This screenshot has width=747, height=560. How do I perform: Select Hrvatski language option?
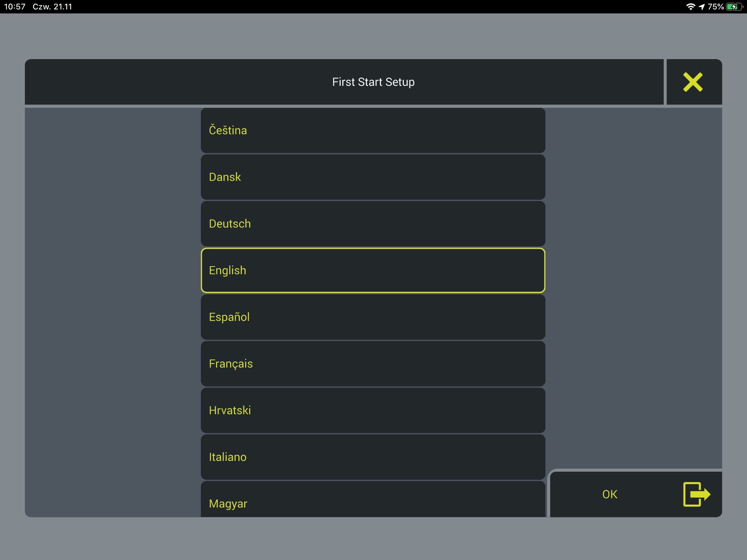click(x=373, y=410)
